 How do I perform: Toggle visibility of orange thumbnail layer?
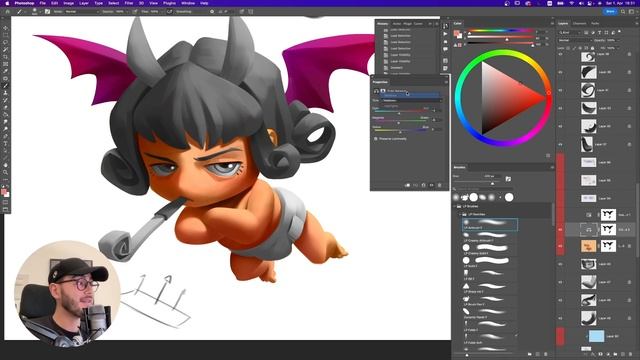[560, 246]
